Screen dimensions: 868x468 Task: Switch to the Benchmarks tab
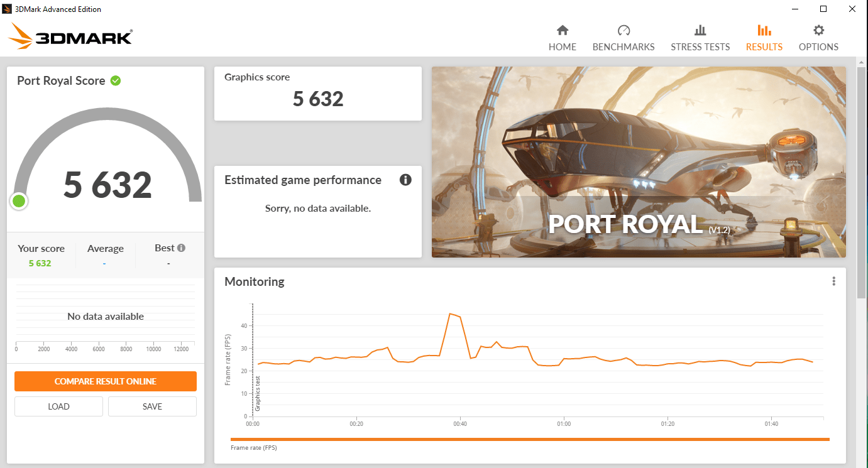pos(624,38)
